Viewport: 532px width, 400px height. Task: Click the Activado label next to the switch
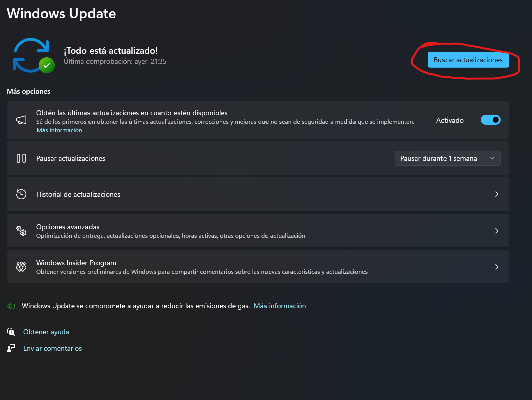[450, 120]
